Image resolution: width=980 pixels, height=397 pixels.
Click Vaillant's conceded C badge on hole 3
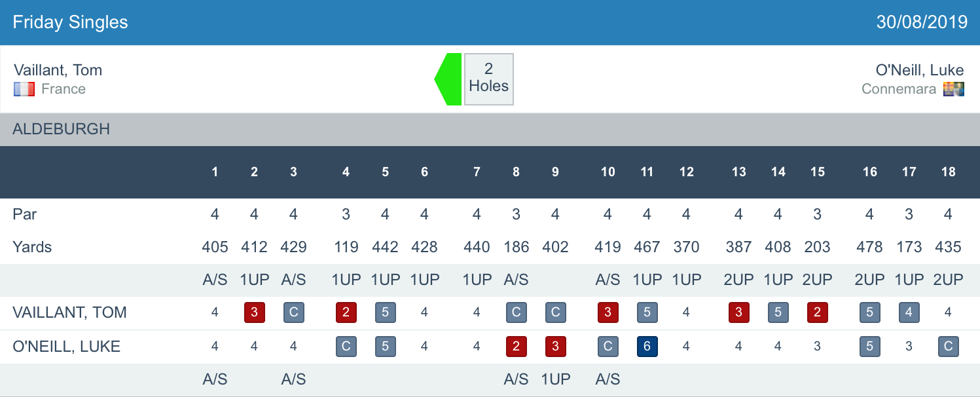click(293, 312)
